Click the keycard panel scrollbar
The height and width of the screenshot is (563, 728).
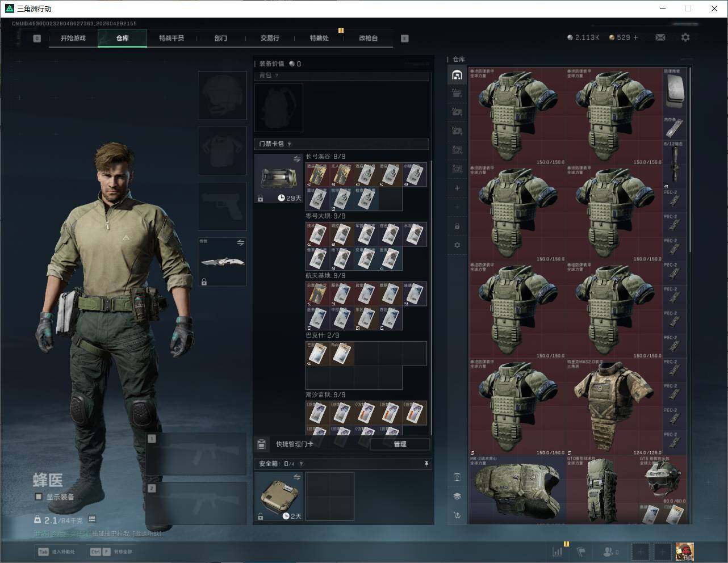(430, 297)
